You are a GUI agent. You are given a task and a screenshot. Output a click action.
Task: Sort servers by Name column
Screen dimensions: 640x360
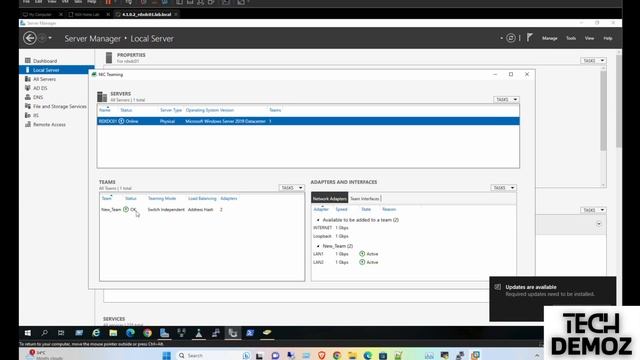point(105,110)
